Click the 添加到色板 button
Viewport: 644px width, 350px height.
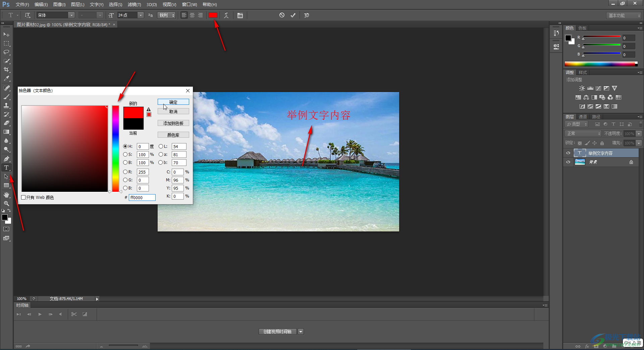point(173,123)
